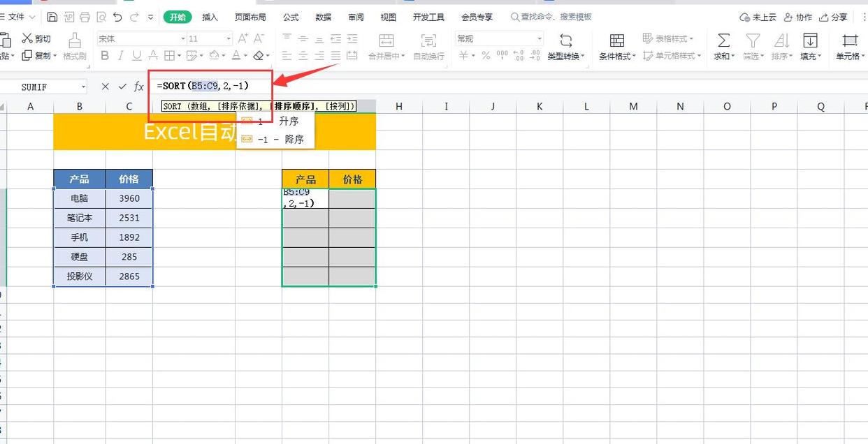
Task: Open the 文件 menu
Action: click(17, 17)
